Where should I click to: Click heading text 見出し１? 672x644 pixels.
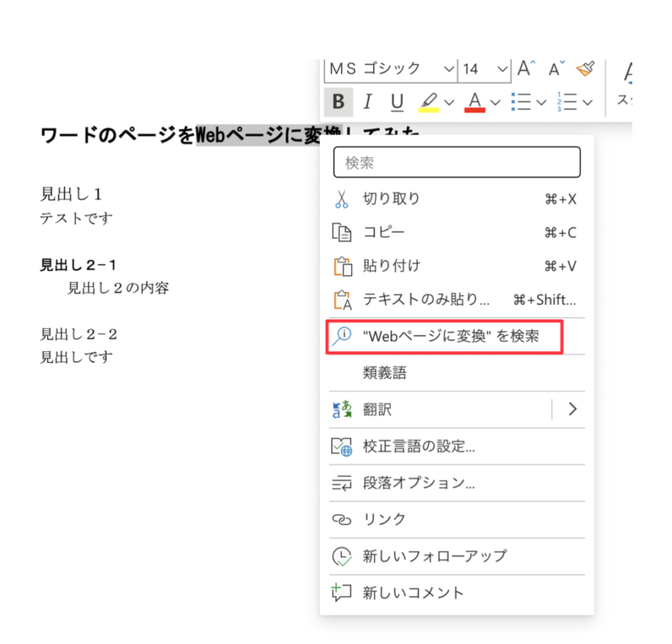click(x=71, y=194)
